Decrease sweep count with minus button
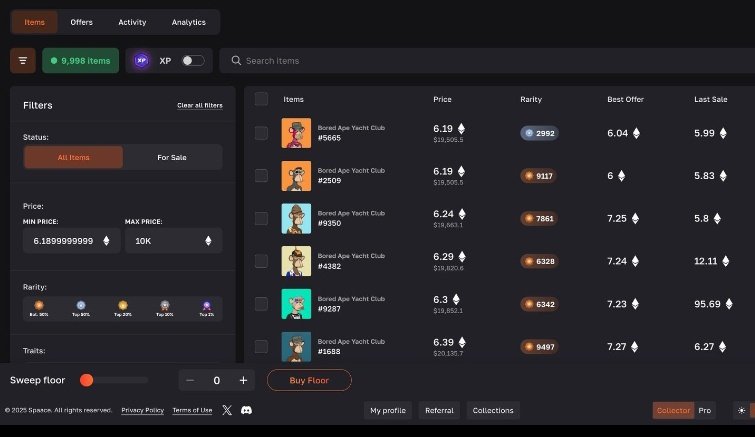This screenshot has width=755, height=437. [190, 380]
